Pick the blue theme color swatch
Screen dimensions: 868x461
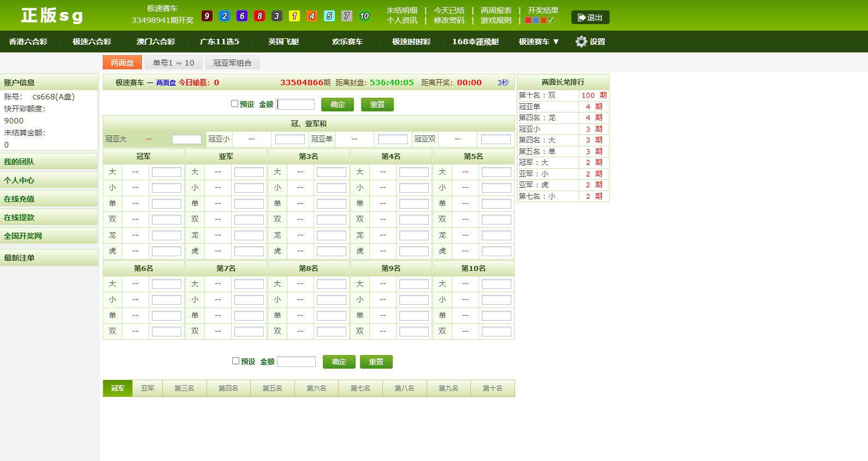[x=536, y=20]
